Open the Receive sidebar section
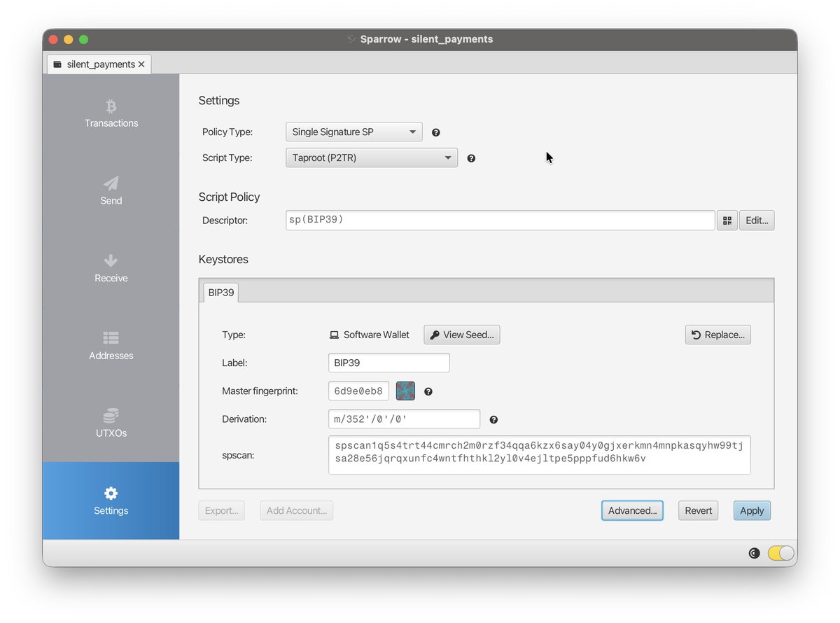Viewport: 840px width, 623px height. 111,268
